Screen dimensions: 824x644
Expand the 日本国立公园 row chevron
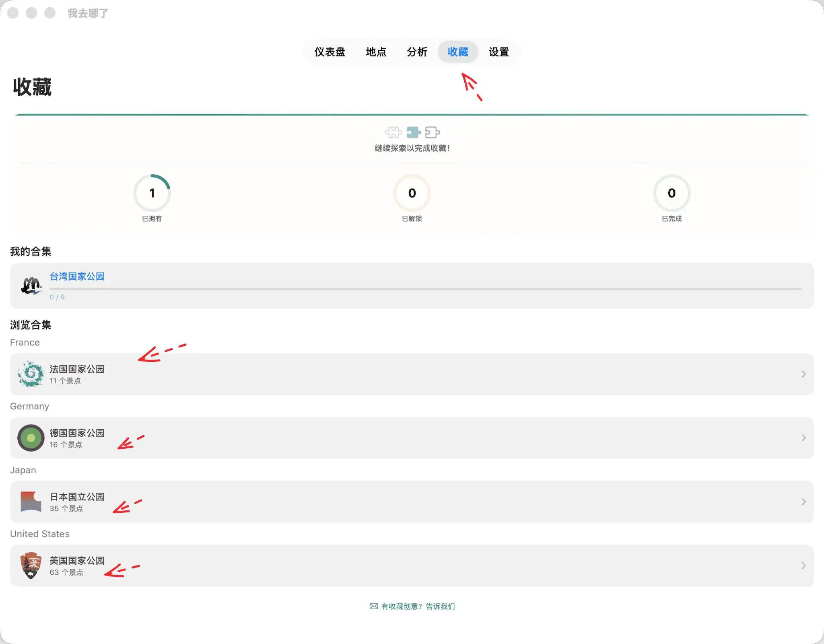[x=803, y=502]
